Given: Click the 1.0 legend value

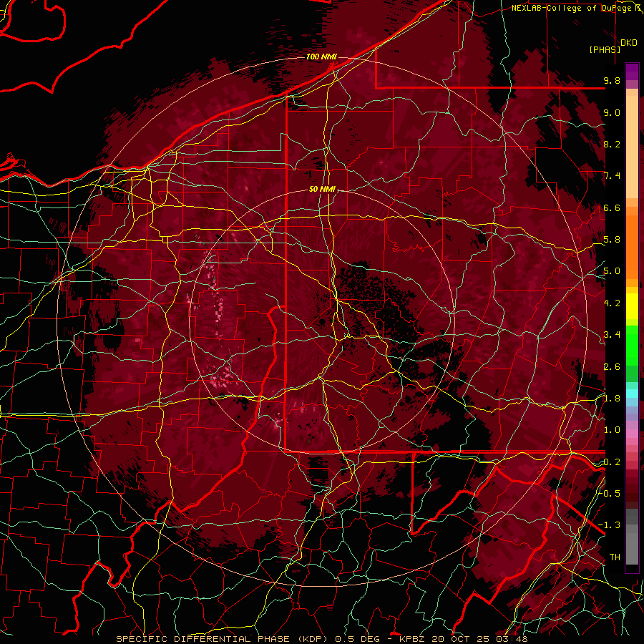Looking at the screenshot, I should point(612,430).
